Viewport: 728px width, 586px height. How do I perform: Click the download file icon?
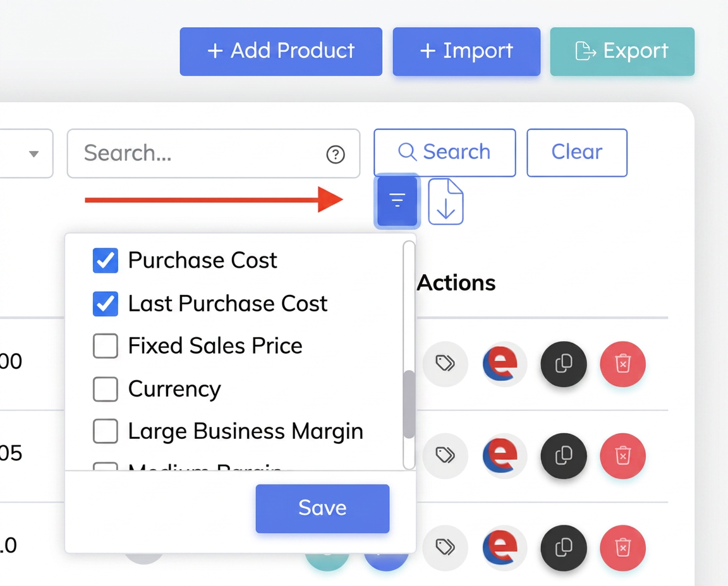[x=446, y=202]
